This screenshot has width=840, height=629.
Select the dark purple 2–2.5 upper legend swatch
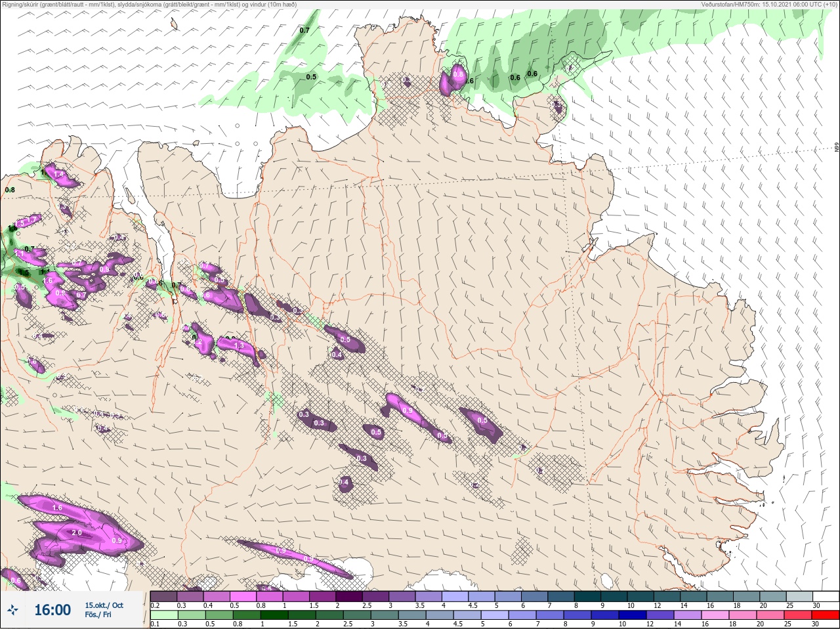tap(350, 596)
